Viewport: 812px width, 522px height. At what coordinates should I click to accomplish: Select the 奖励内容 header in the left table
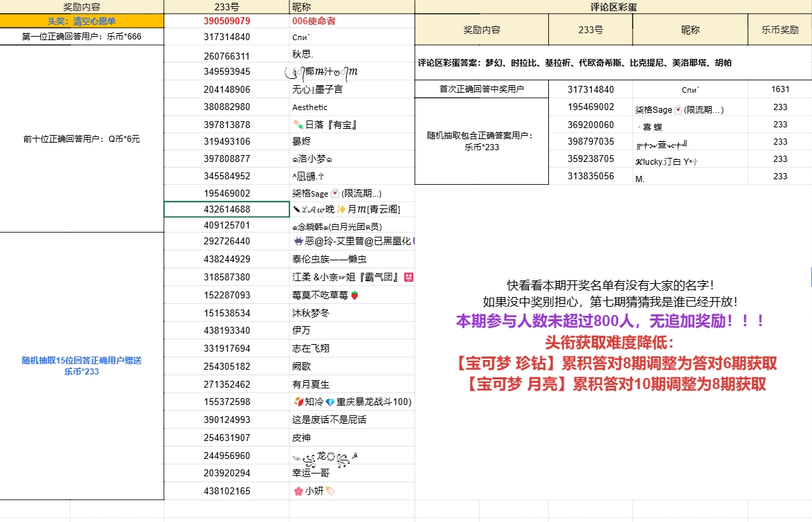pyautogui.click(x=82, y=7)
